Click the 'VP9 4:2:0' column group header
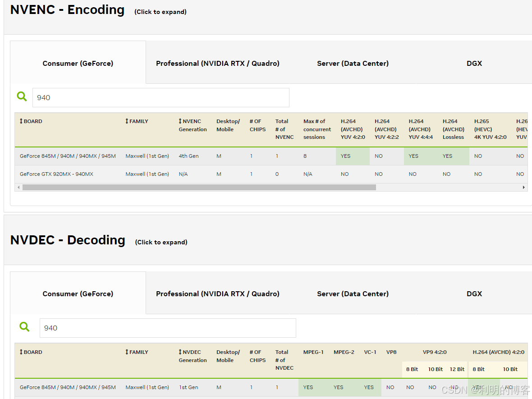532x399 pixels. point(435,352)
